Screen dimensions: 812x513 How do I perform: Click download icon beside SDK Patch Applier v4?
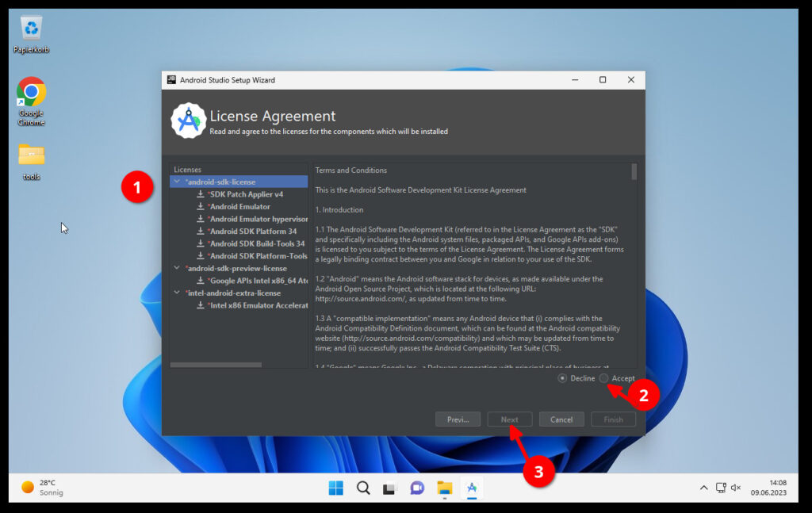[x=201, y=194]
